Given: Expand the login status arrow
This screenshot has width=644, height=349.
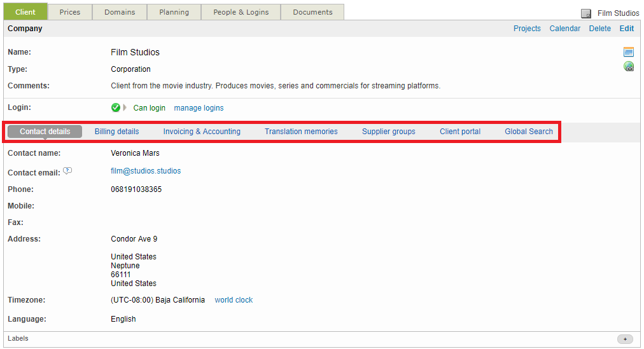Looking at the screenshot, I should [125, 108].
